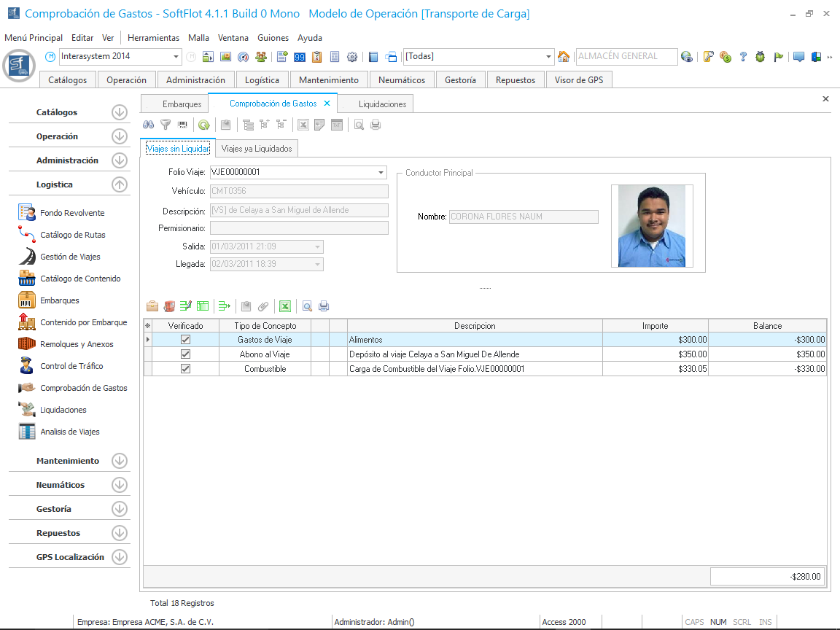This screenshot has width=840, height=630.
Task: Open the Folio Viaje dropdown
Action: 381,173
